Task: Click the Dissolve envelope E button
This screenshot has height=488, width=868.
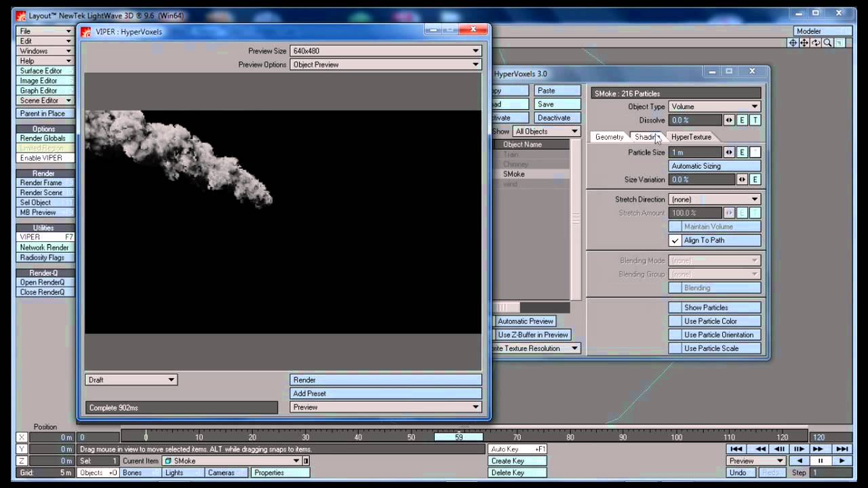Action: [x=743, y=120]
